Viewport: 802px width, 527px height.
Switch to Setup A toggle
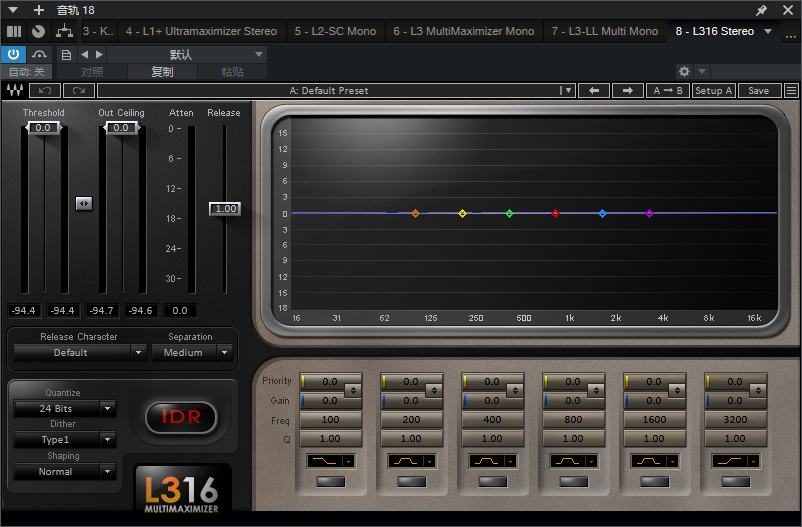click(714, 91)
